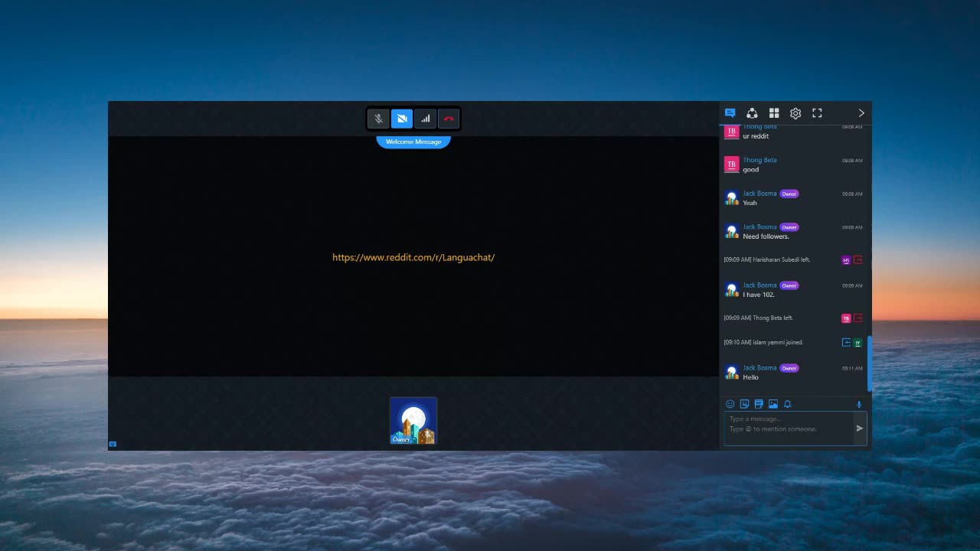980x551 pixels.
Task: Toggle the camera button in call controls
Action: 402,119
